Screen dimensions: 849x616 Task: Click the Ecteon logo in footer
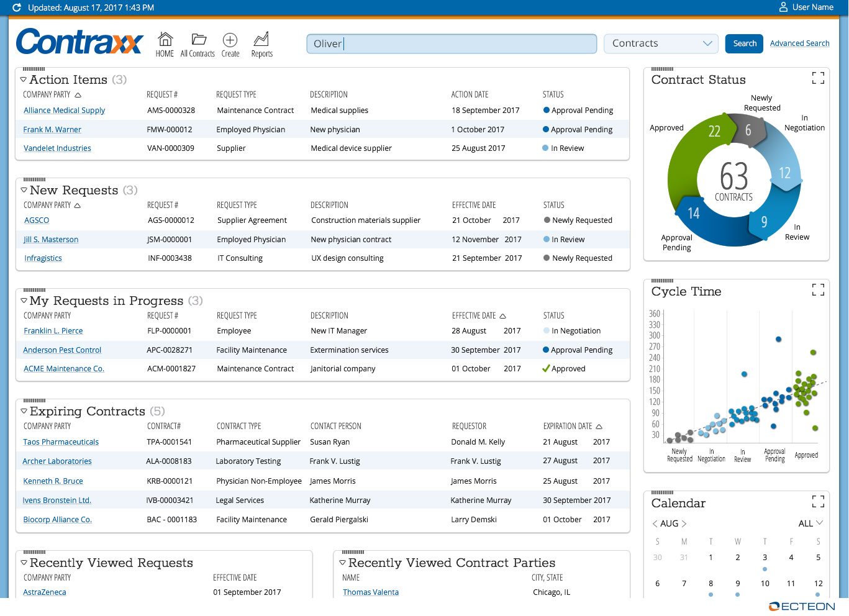(x=802, y=607)
